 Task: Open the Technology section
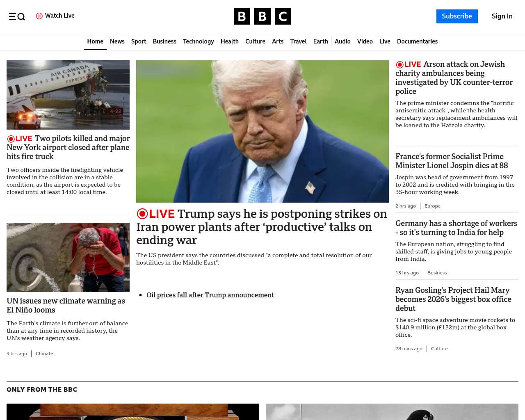tap(199, 41)
